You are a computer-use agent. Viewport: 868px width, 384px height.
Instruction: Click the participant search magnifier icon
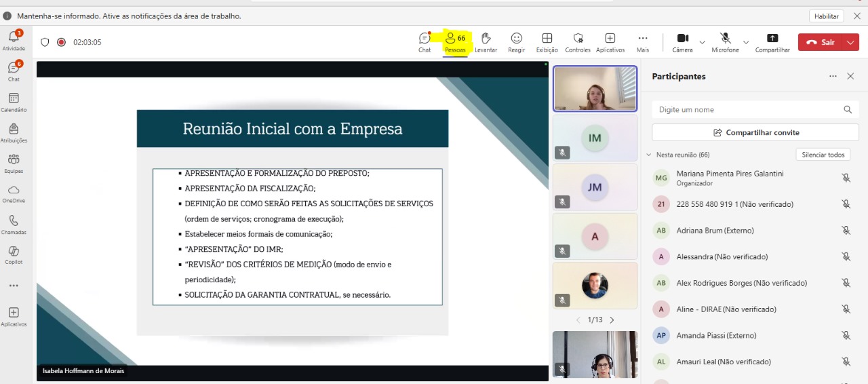pos(848,109)
